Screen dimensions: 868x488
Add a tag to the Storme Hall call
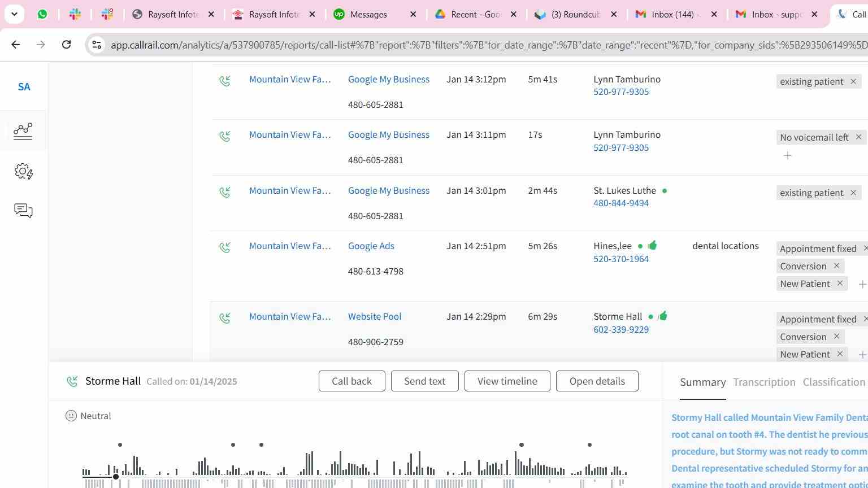(862, 355)
